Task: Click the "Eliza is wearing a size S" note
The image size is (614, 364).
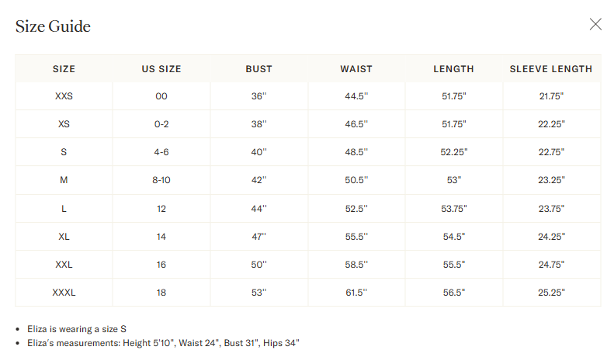Action: point(77,329)
